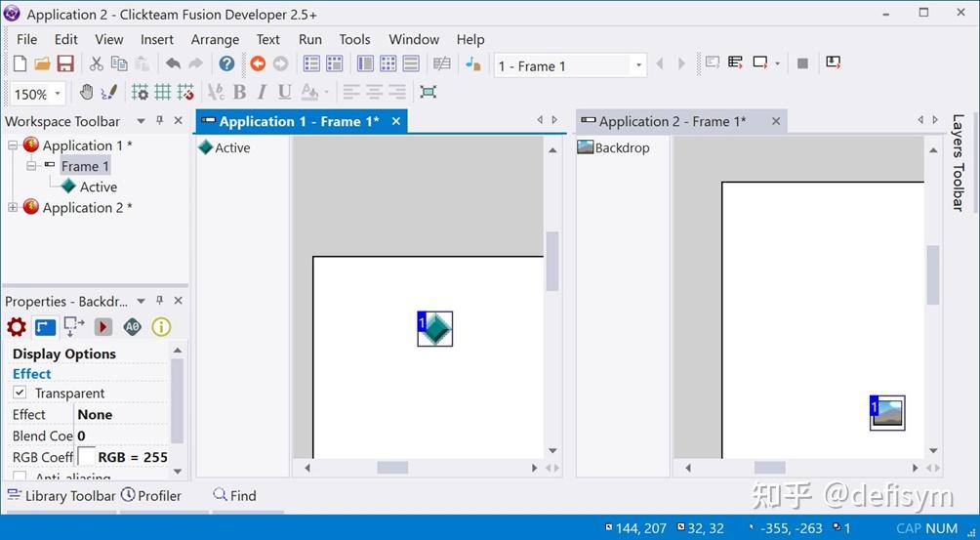
Task: Open grid setup with the gear grid icon
Action: [x=140, y=93]
